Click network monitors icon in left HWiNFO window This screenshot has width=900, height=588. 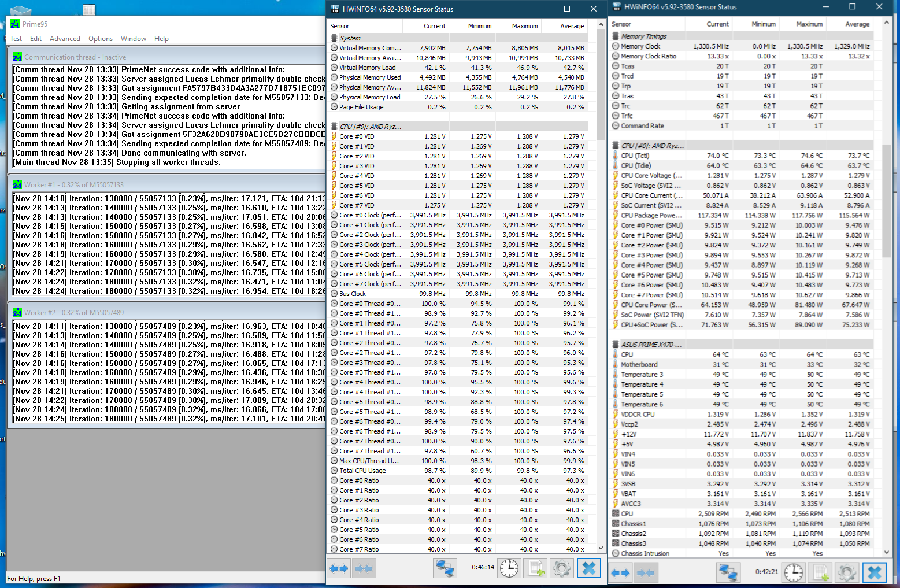[x=445, y=568]
